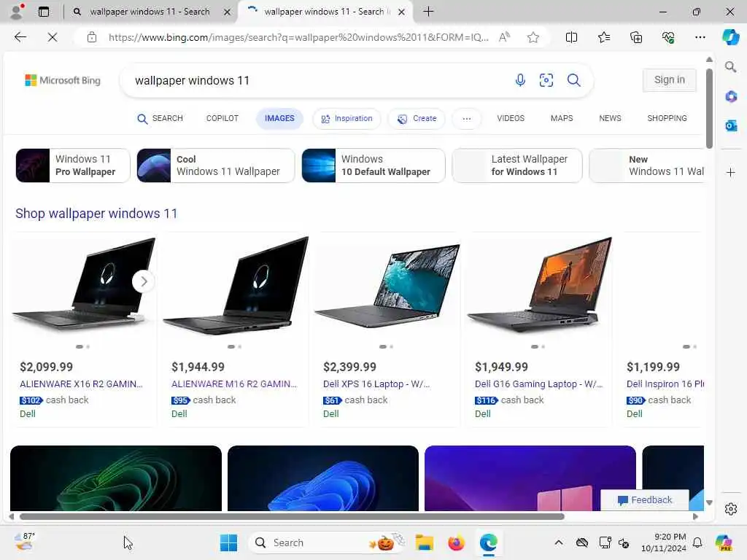Add page to favorites star
747x560 pixels.
533,37
